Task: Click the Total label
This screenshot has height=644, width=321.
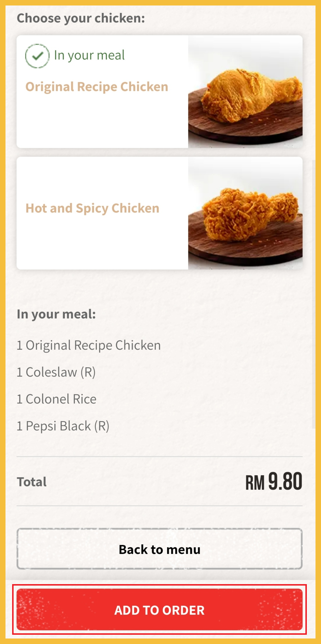Action: coord(32,482)
